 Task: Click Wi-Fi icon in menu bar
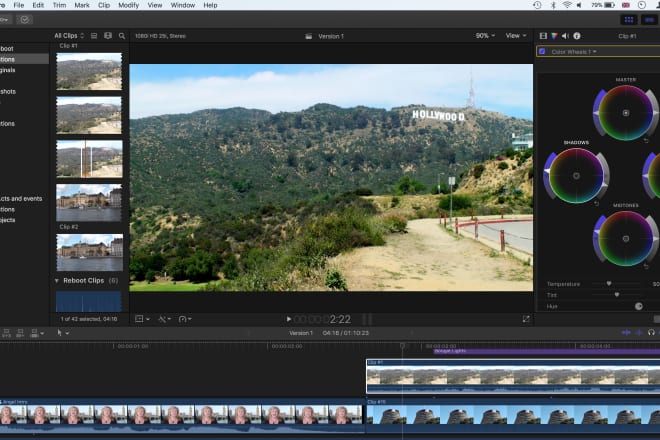(x=567, y=5)
